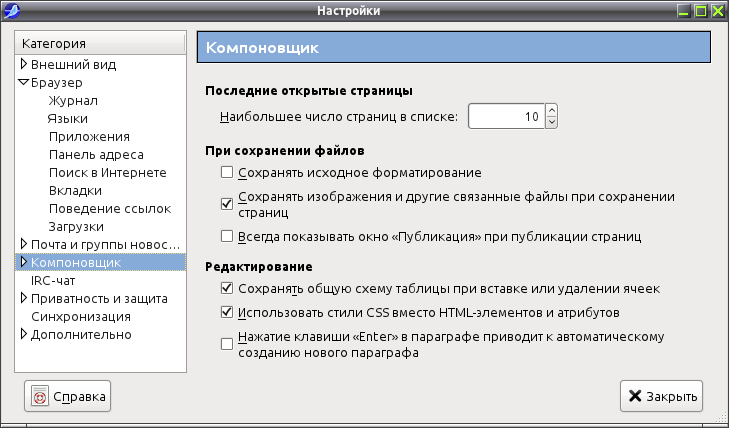Select Журнал under Браузер
The image size is (729, 428).
tap(73, 100)
